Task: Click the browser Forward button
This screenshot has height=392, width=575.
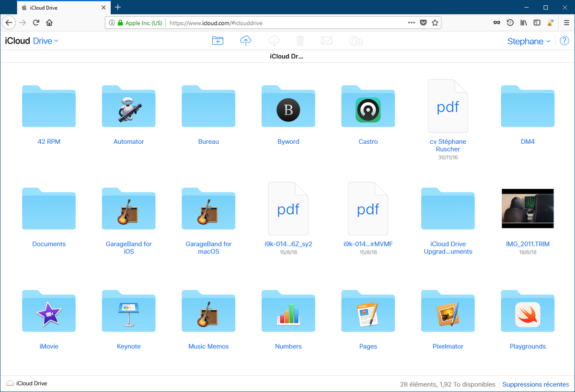Action: pyautogui.click(x=22, y=23)
